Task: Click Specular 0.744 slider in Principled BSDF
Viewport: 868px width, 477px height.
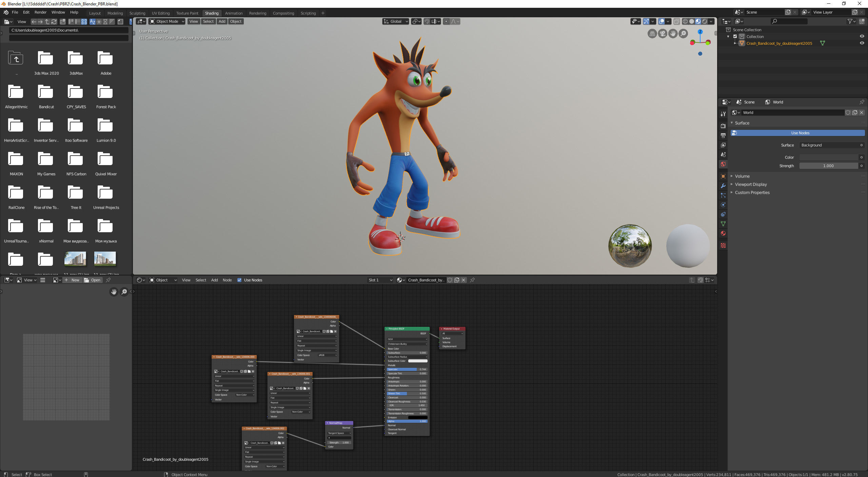Action: coord(407,369)
